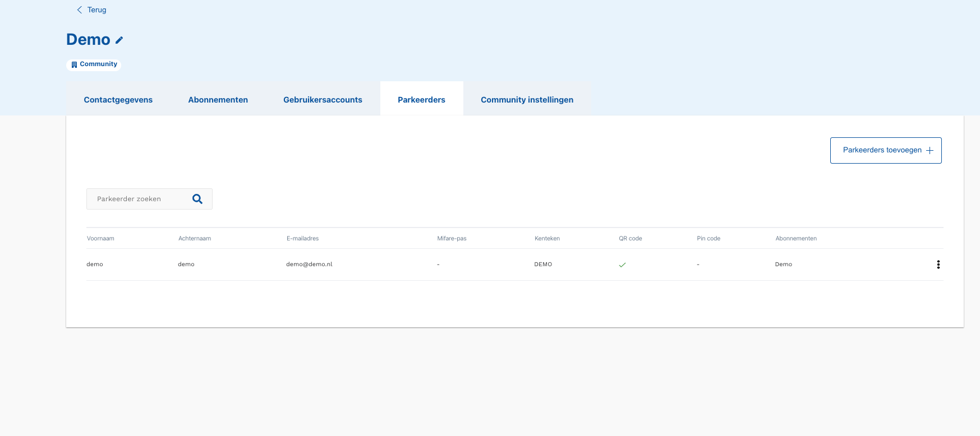Click the demo@demo.nl email cell

tap(309, 265)
